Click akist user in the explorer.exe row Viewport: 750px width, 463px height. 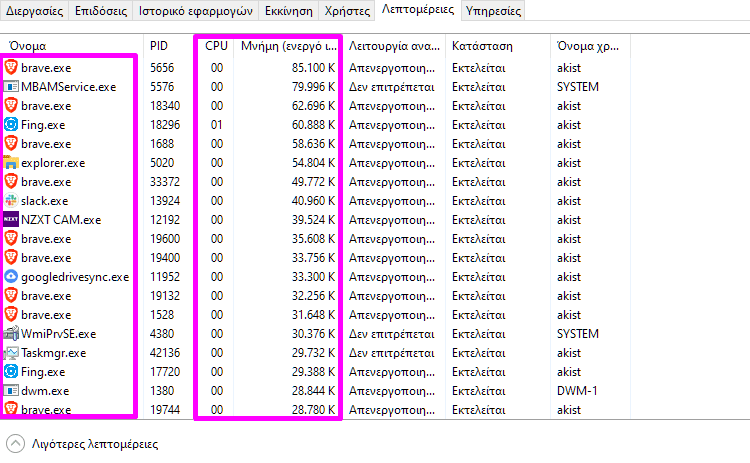tap(569, 163)
